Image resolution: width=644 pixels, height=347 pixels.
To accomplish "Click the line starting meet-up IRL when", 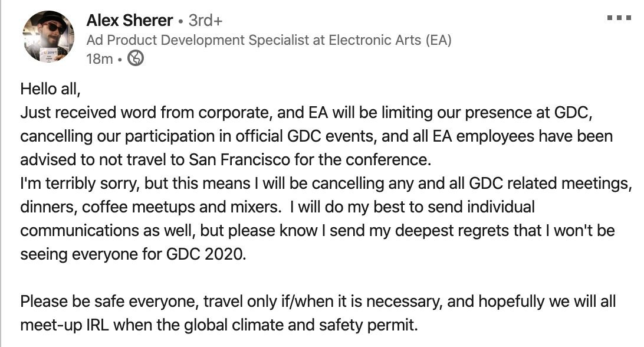I will tap(219, 325).
